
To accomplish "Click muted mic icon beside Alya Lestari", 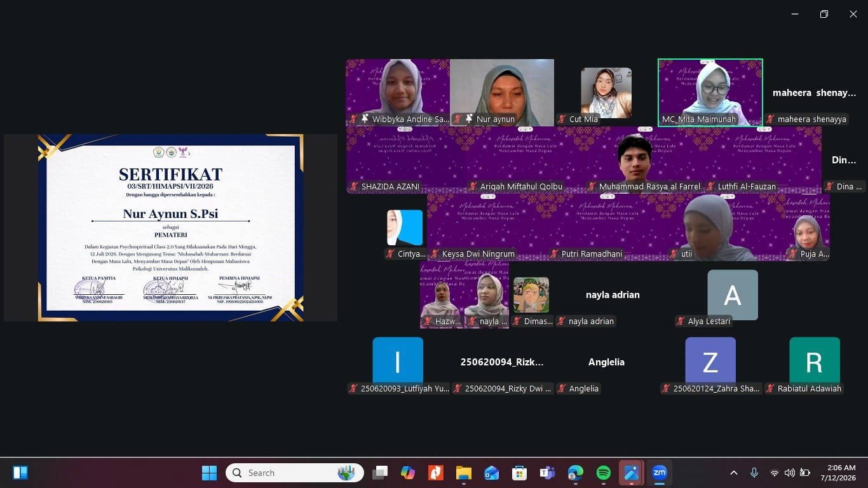I will 681,321.
